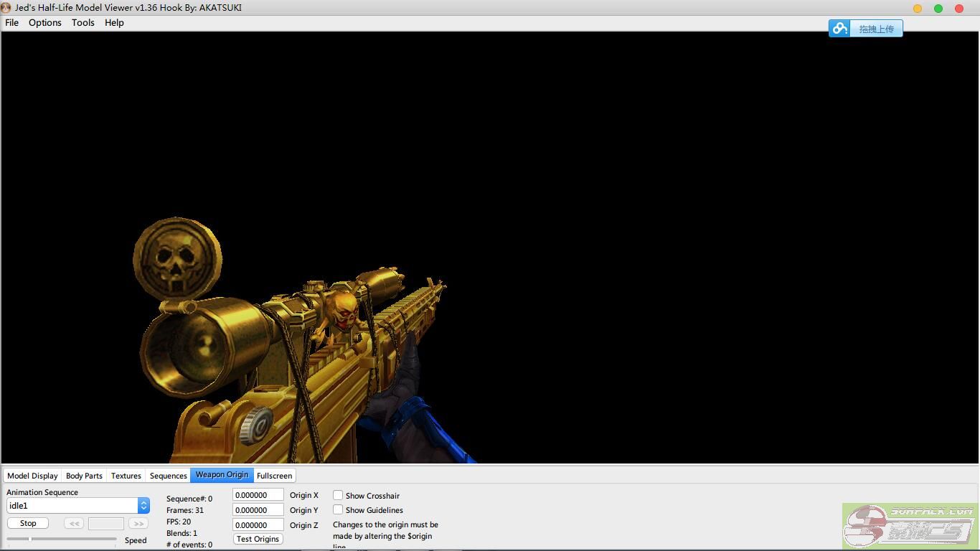980x551 pixels.
Task: Click the cloud upload icon
Action: (x=839, y=29)
